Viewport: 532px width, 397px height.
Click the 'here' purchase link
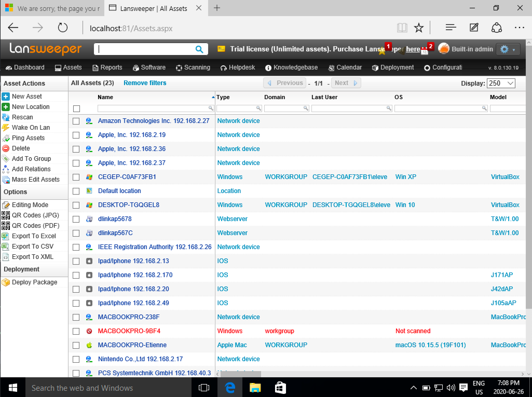coord(413,49)
